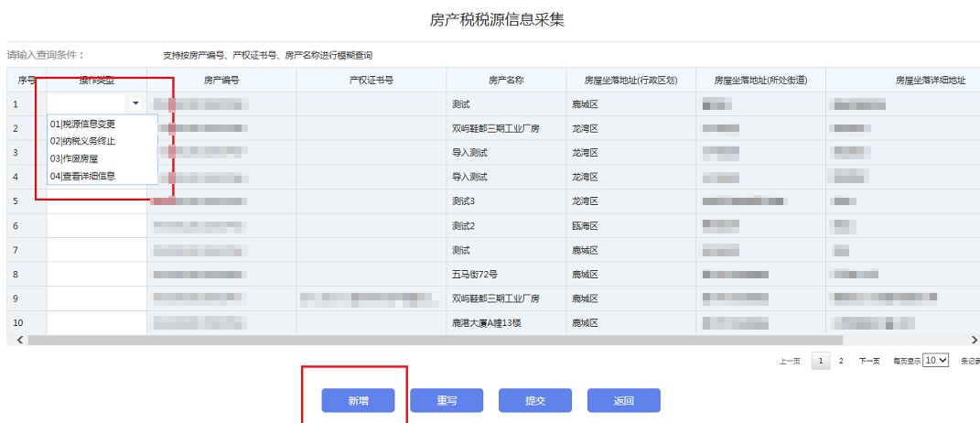The image size is (980, 423).
Task: Click the 提交 button
Action: pos(534,400)
